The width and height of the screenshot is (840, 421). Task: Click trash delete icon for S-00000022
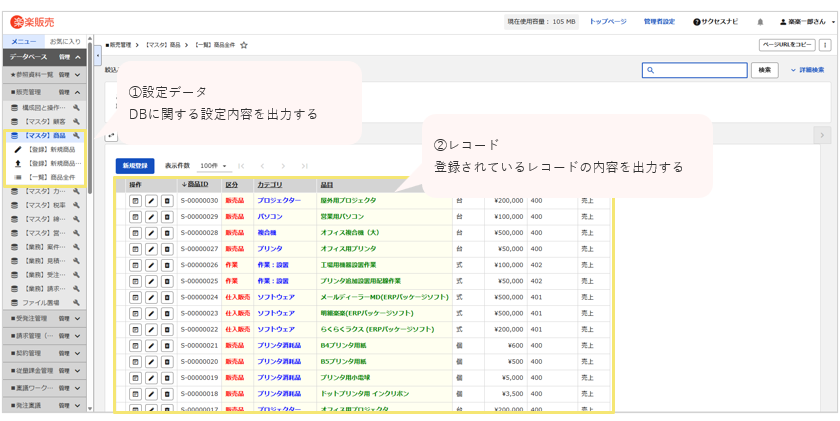(168, 329)
